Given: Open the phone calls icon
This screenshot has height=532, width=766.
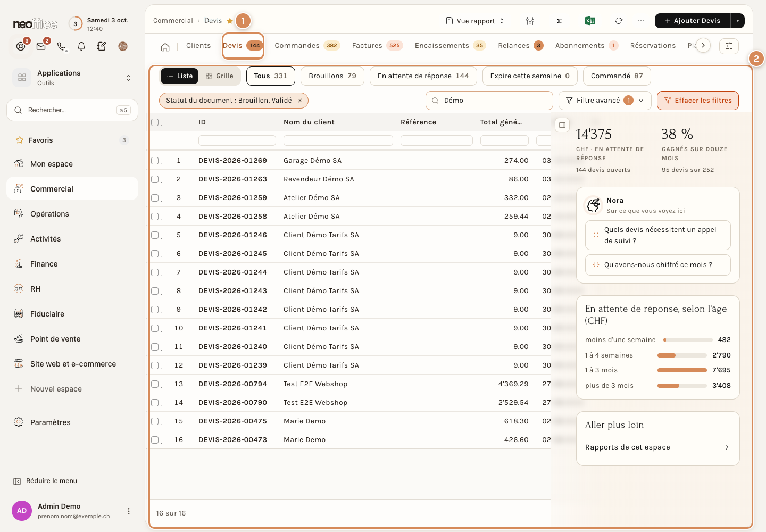Looking at the screenshot, I should pos(62,46).
